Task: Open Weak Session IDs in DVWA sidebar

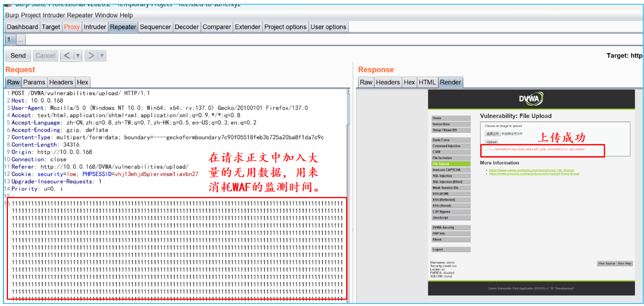Action: click(x=451, y=188)
